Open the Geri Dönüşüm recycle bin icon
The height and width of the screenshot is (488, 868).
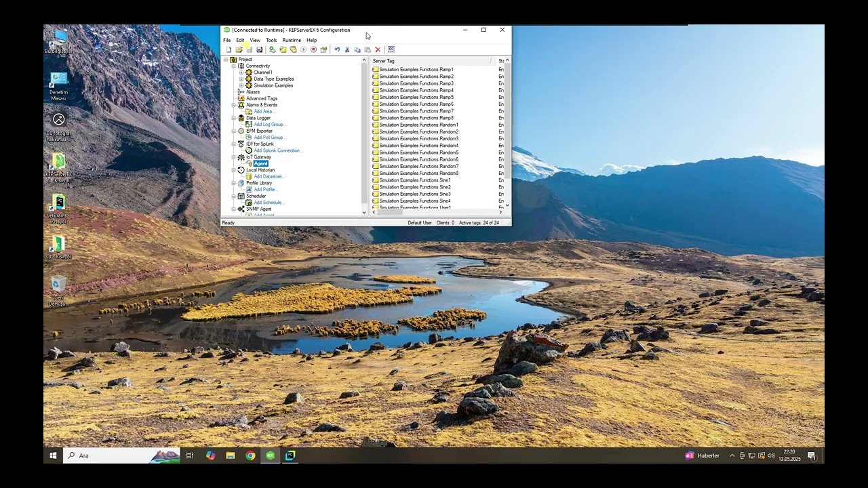59,291
